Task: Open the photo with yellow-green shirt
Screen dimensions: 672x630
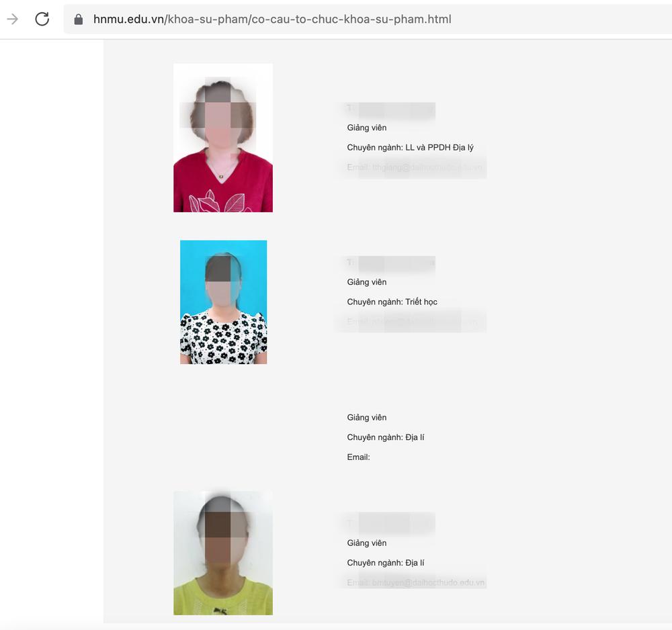Action: 223,553
